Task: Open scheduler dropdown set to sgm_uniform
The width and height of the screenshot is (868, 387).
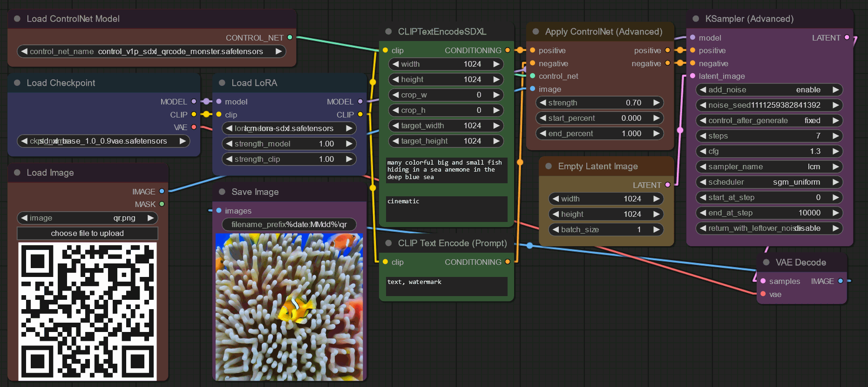Action: tap(769, 182)
